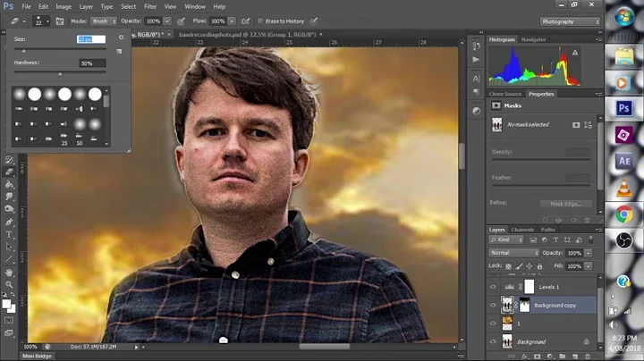The image size is (644, 361).
Task: Open layer blend mode Normal dropdown
Action: point(513,253)
